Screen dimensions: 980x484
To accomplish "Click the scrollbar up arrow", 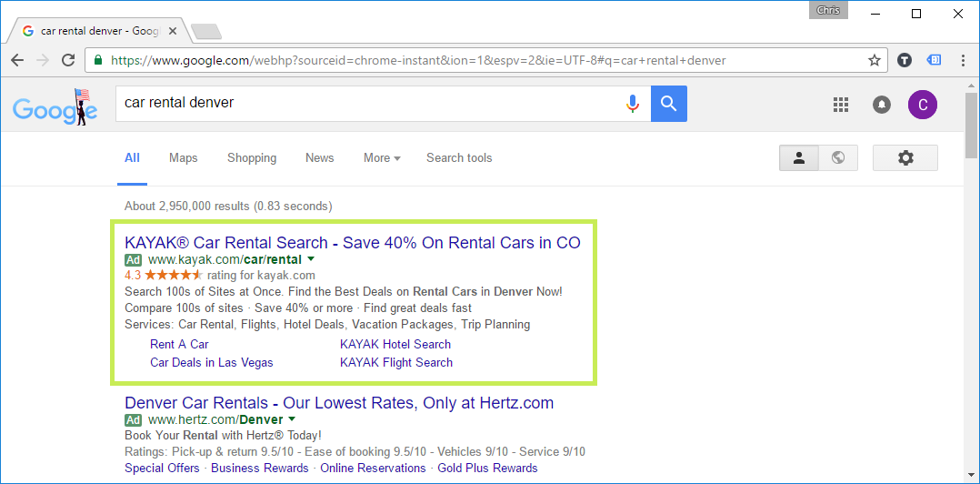I will coord(971,86).
